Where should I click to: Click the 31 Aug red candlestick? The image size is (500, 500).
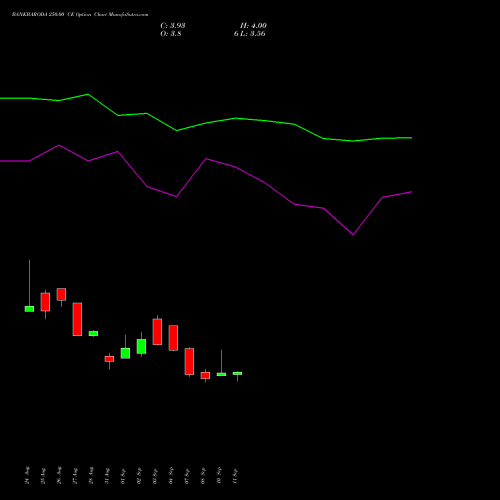pos(109,359)
